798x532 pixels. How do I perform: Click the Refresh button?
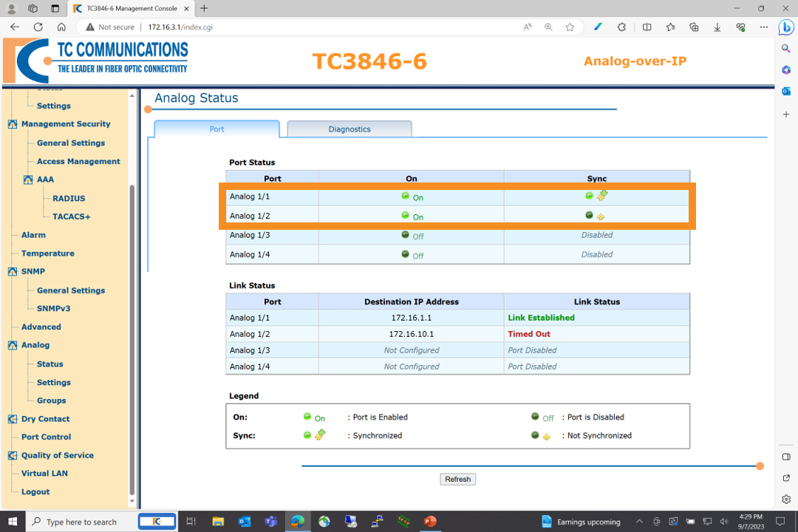point(457,479)
